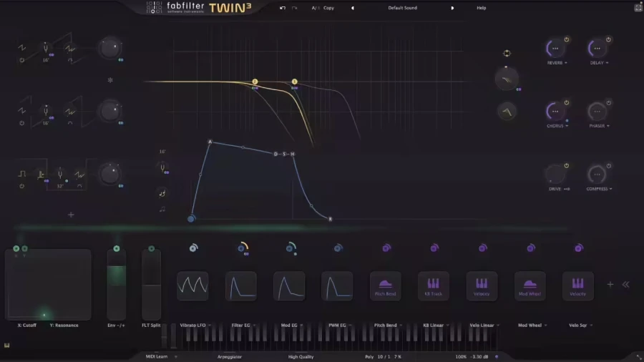This screenshot has width=644, height=362.
Task: Select filter node 2 in display
Action: [x=255, y=82]
